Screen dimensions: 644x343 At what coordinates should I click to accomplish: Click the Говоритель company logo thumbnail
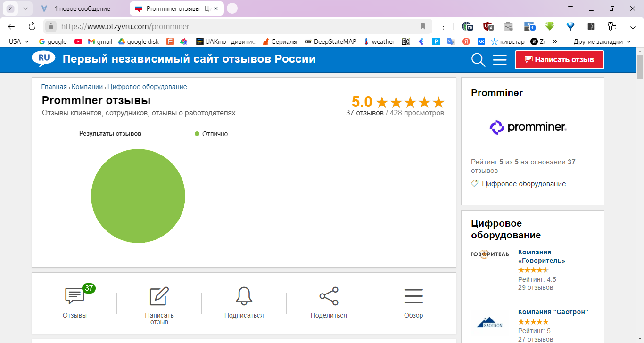coord(490,254)
